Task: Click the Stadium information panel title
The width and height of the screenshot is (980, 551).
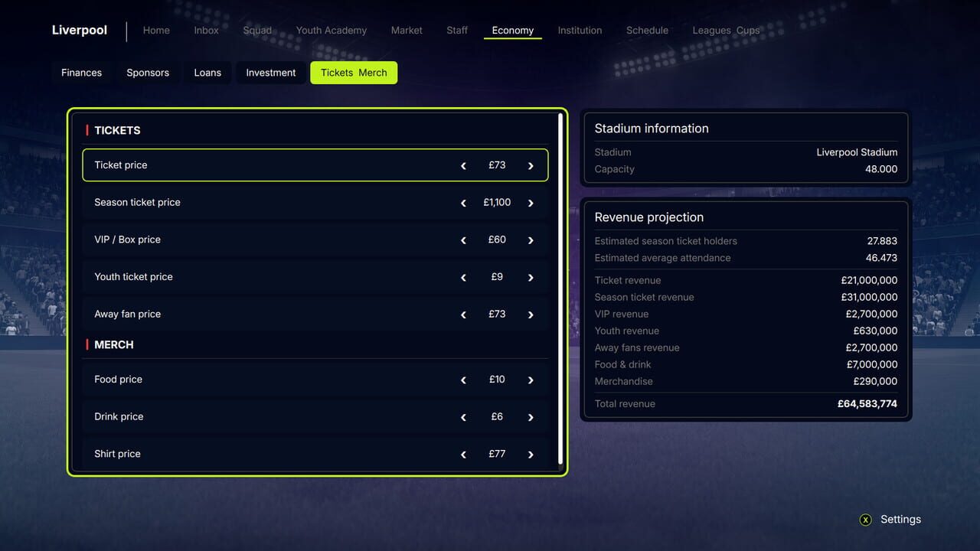Action: click(x=652, y=129)
